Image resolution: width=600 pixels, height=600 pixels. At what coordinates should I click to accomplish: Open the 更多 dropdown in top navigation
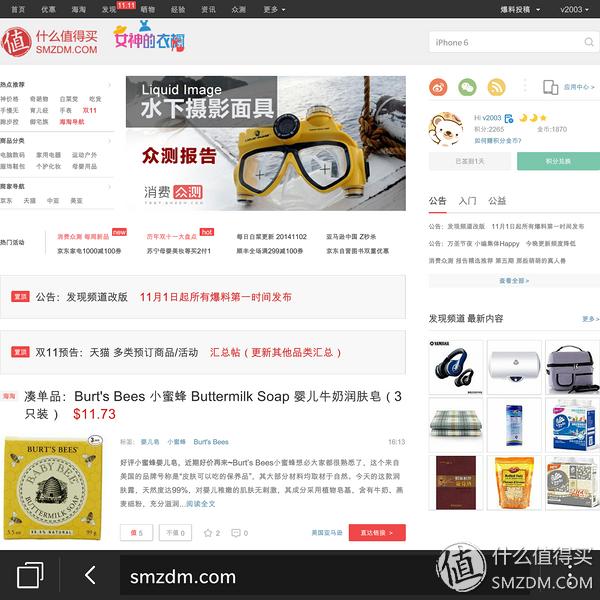274,9
